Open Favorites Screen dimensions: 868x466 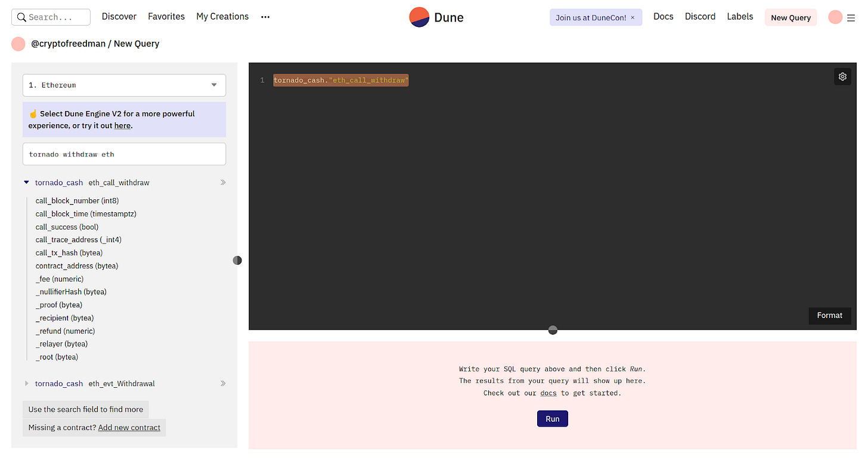point(166,17)
